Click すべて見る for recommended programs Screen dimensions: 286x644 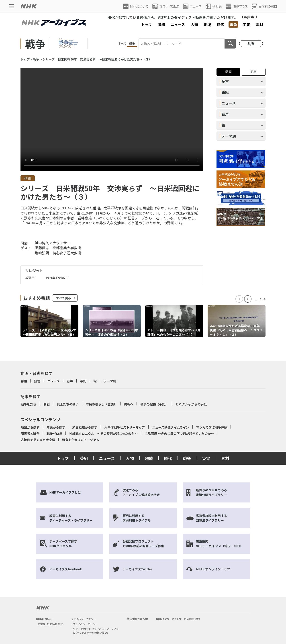[65, 298]
